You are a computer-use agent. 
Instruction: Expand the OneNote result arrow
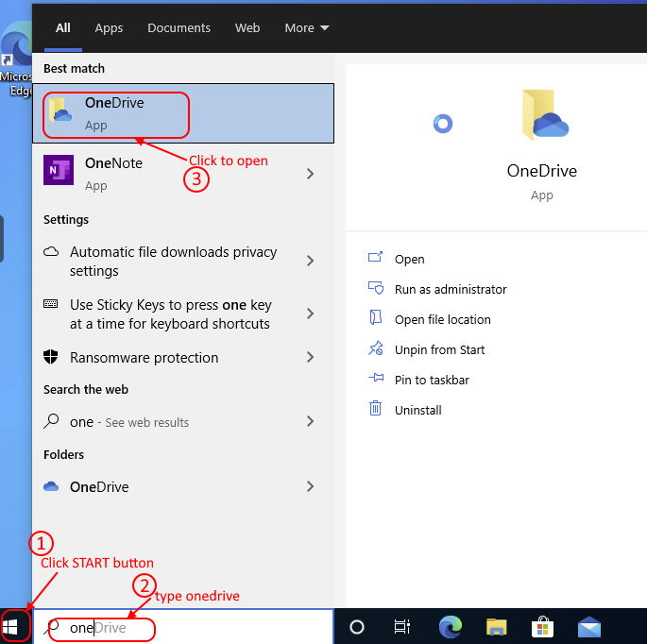click(x=311, y=174)
